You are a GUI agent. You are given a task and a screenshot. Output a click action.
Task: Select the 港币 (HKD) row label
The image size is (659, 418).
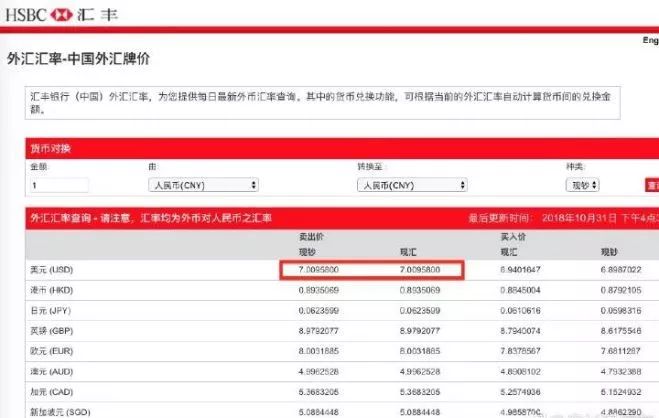[x=52, y=290]
